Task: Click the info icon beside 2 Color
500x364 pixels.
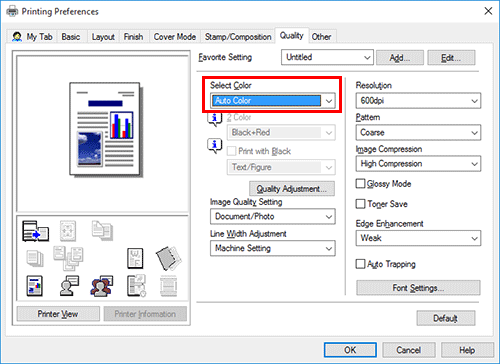Action: pos(215,119)
